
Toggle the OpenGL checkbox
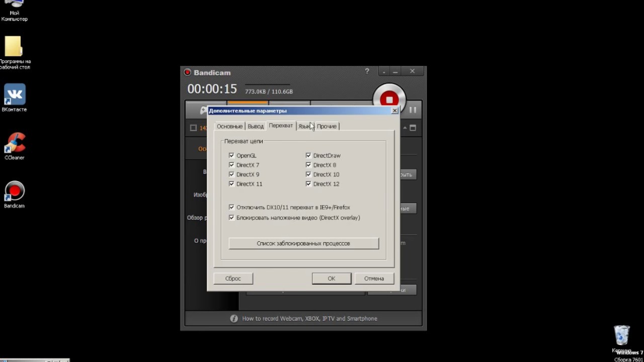(231, 155)
